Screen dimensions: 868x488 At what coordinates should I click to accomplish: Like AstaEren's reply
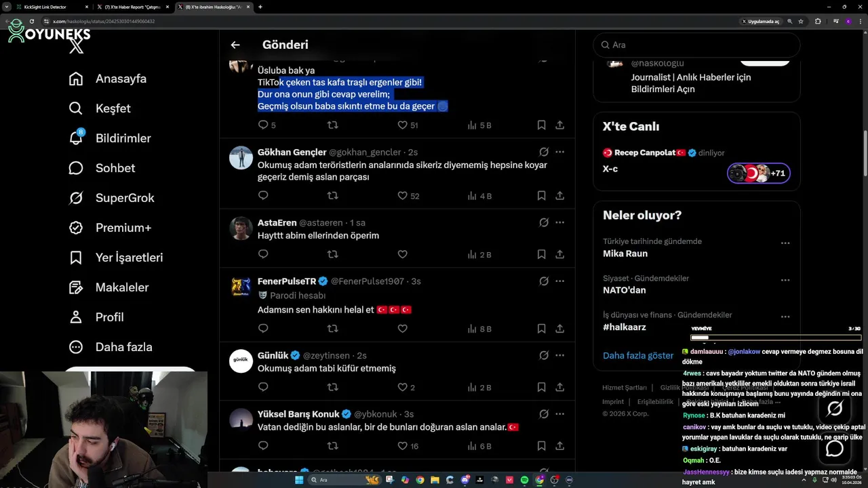click(402, 254)
